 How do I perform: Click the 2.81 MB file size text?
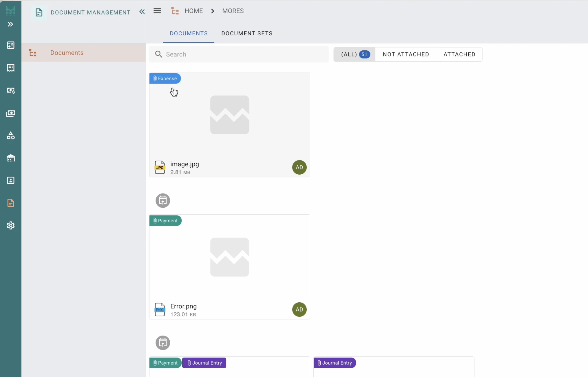(180, 172)
